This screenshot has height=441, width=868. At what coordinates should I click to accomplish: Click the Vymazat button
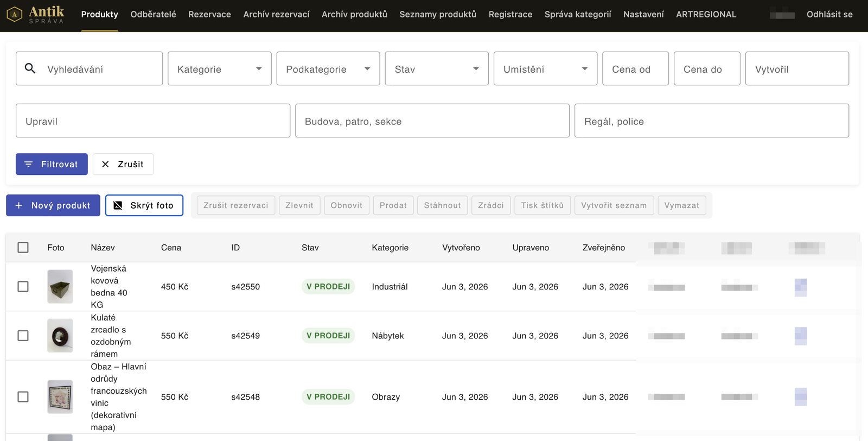tap(682, 205)
